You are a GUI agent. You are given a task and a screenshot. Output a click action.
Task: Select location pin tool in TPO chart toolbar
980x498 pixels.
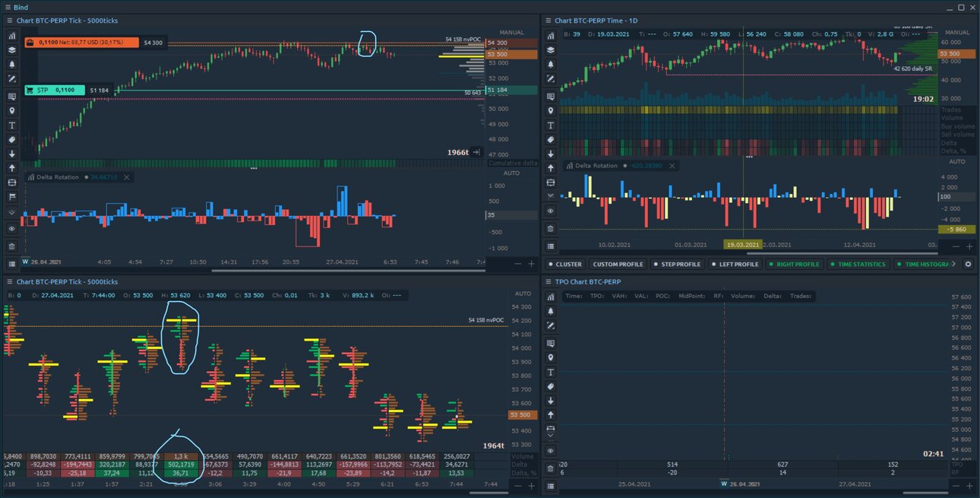(x=551, y=358)
